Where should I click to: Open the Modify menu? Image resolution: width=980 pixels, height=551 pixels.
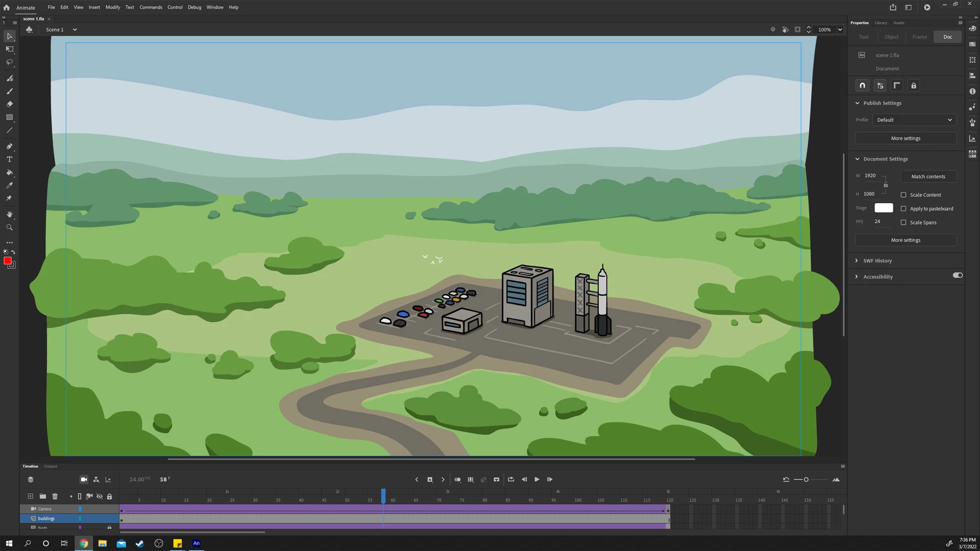[x=113, y=7]
